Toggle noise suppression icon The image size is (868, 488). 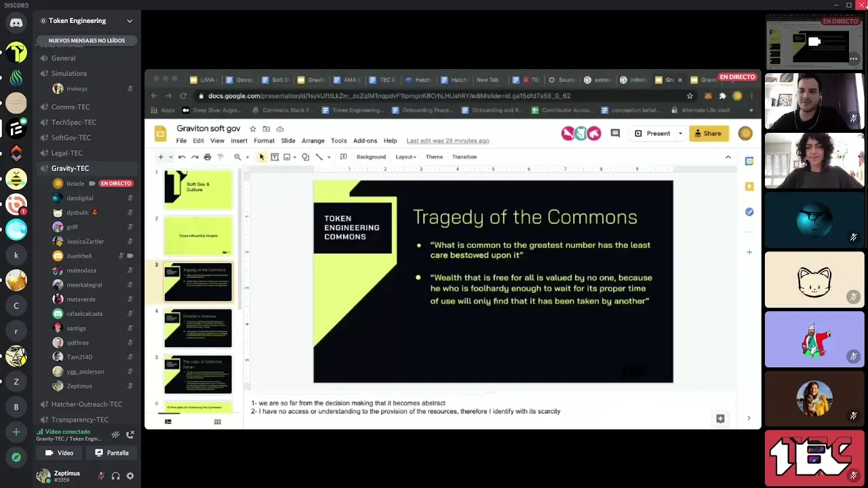point(116,434)
